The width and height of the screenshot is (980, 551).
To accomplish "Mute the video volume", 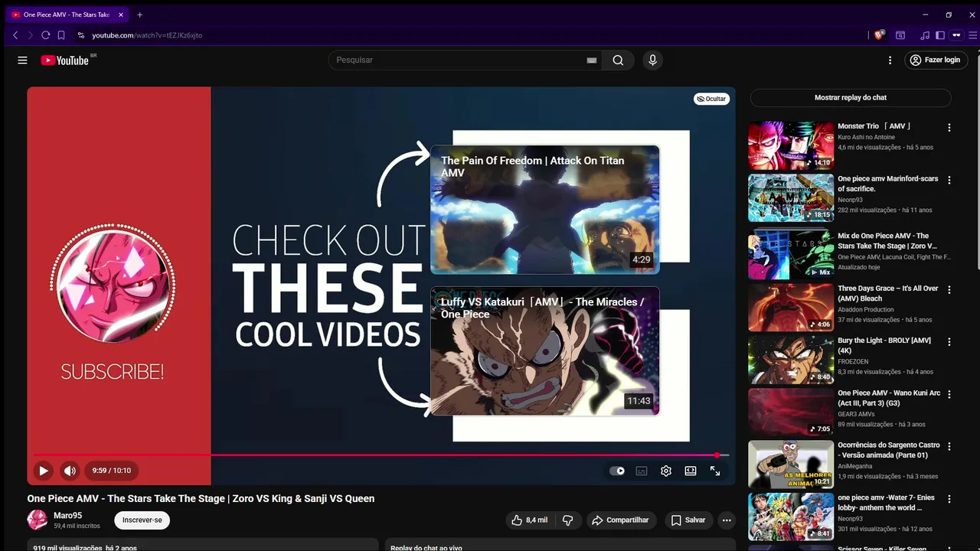I will tap(70, 471).
